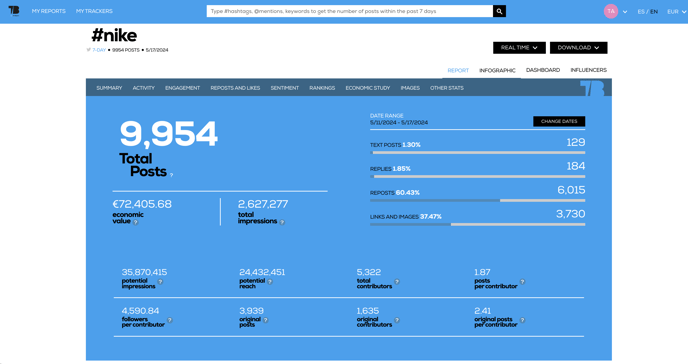Jump to the Economic Study section
The image size is (688, 364).
(368, 88)
